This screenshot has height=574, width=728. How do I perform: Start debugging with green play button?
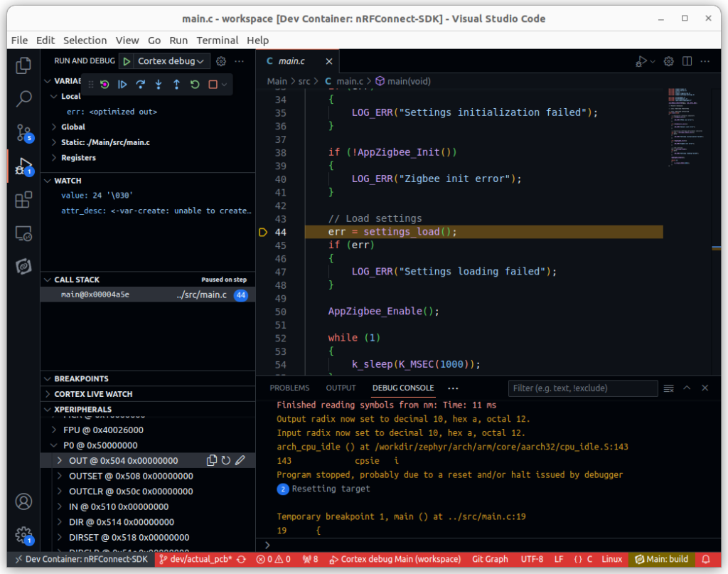127,61
